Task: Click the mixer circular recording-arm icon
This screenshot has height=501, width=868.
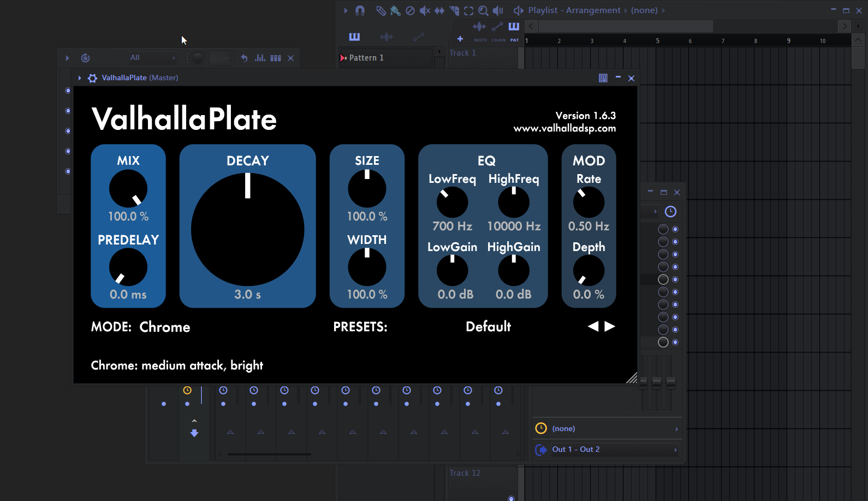Action: 85,58
